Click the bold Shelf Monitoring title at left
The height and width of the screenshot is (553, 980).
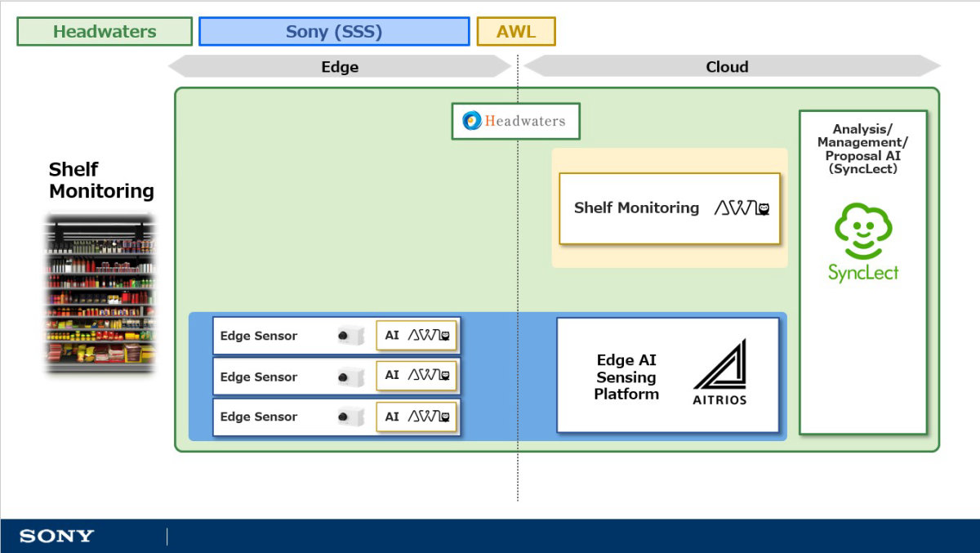101,181
